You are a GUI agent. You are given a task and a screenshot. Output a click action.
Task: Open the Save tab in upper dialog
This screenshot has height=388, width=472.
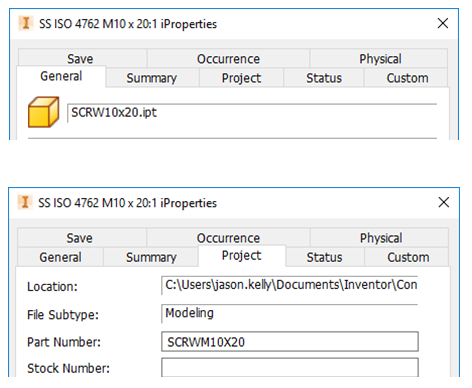click(x=81, y=58)
